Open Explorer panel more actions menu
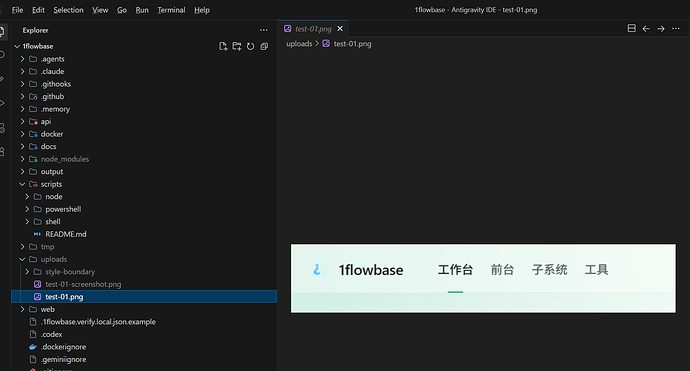 click(264, 30)
